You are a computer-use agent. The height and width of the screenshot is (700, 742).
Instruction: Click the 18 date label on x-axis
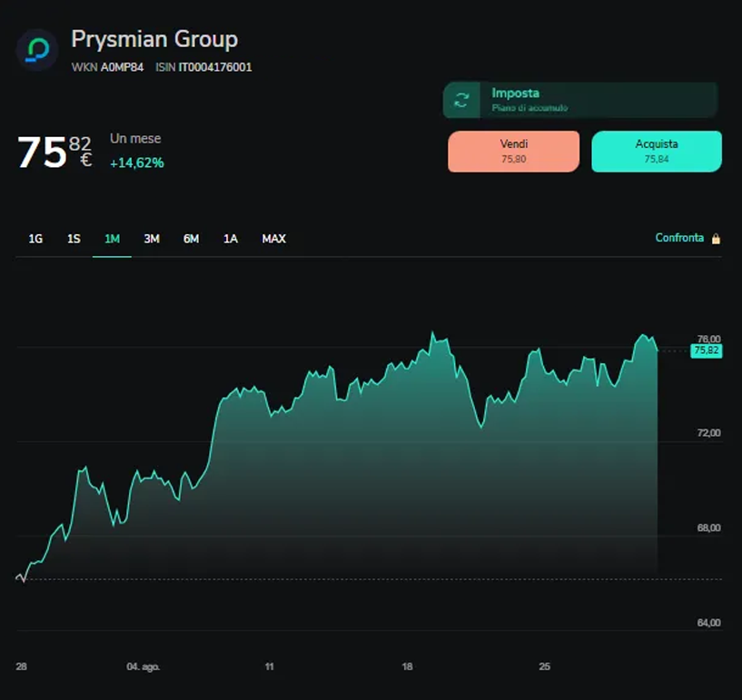point(407,667)
